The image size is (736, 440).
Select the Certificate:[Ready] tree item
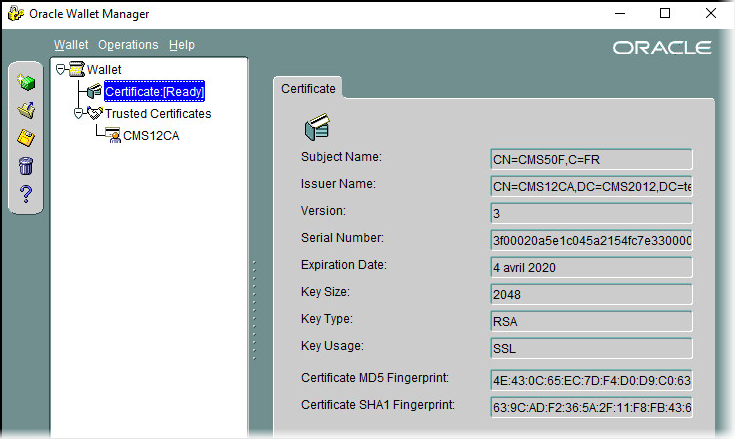[x=154, y=92]
